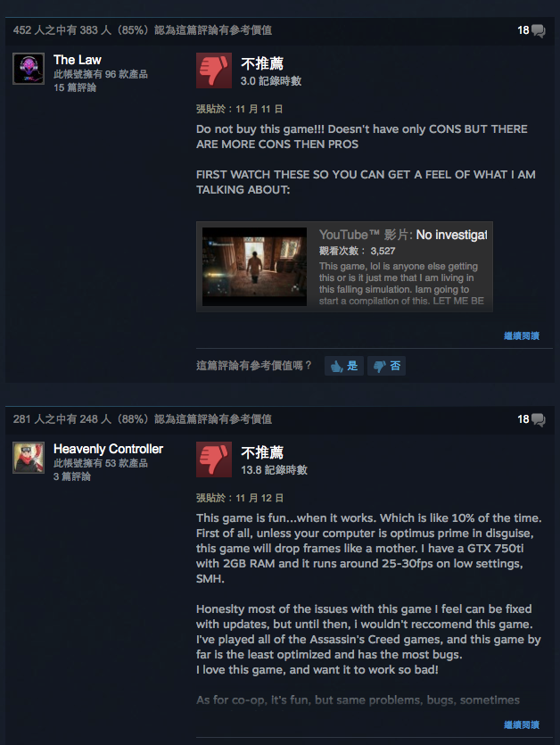Vote 否 (no) with thumbs-down on first review
Screen dimensions: 560x745
(386, 366)
